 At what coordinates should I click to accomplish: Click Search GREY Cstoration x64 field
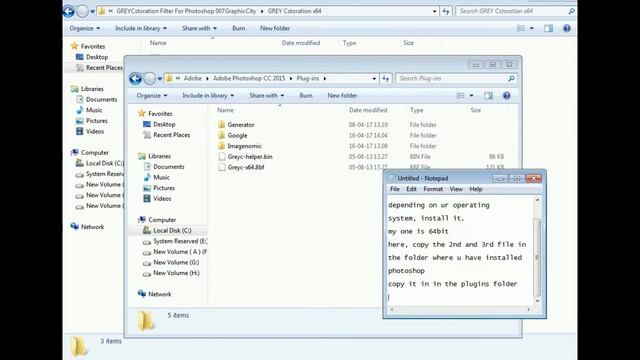point(511,11)
